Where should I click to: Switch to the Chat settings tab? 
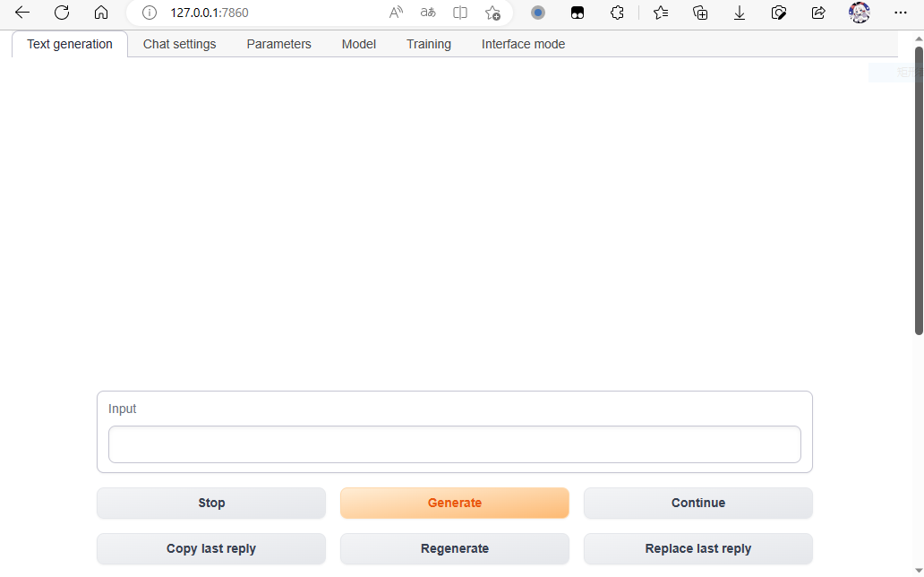coord(179,44)
